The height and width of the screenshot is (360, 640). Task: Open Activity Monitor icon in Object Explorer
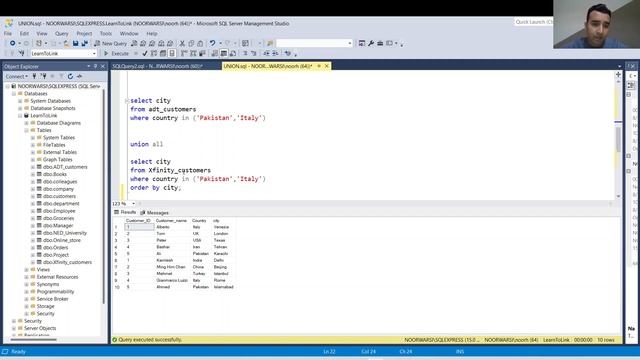coord(80,76)
